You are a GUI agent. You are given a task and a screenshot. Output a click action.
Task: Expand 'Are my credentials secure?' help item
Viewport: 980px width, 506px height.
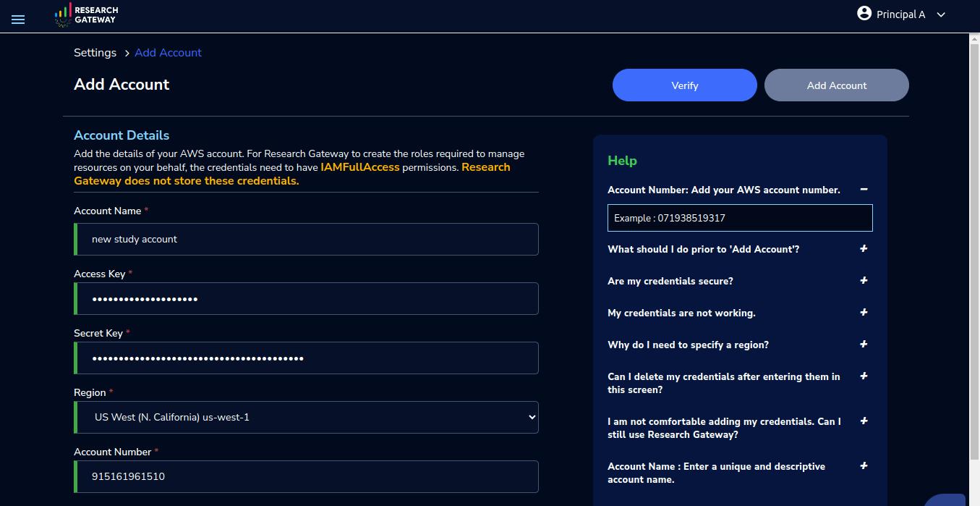pyautogui.click(x=864, y=280)
